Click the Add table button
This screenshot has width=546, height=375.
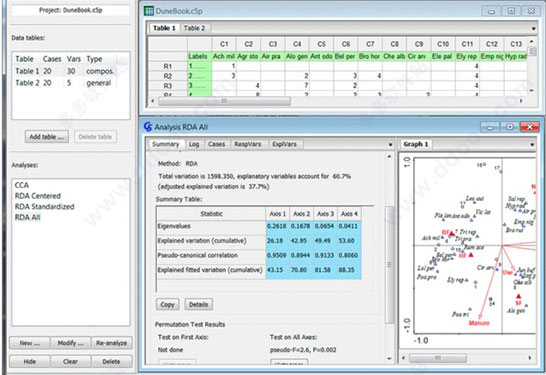tap(47, 137)
